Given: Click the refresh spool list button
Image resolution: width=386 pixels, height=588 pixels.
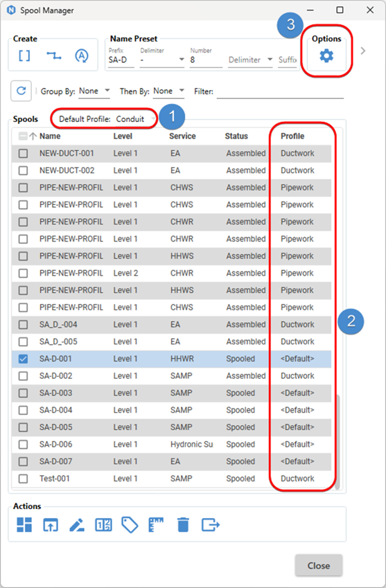Looking at the screenshot, I should pyautogui.click(x=21, y=91).
